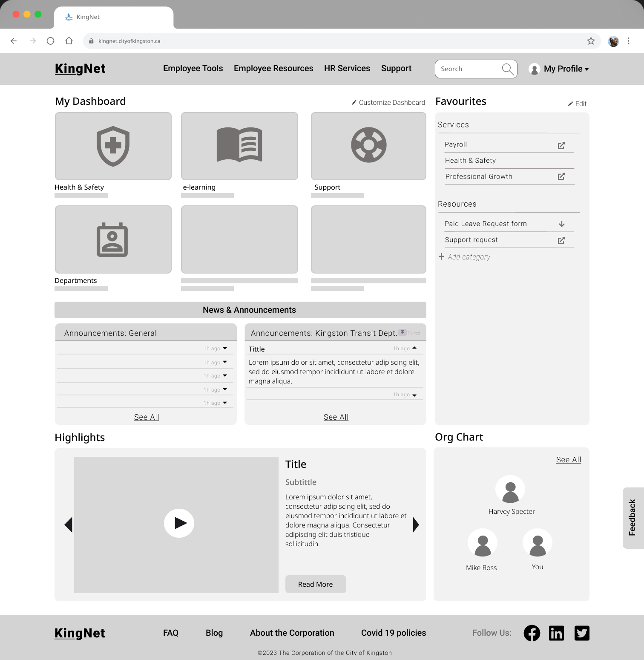
Task: Download the Paid Leave Request form
Action: 562,223
